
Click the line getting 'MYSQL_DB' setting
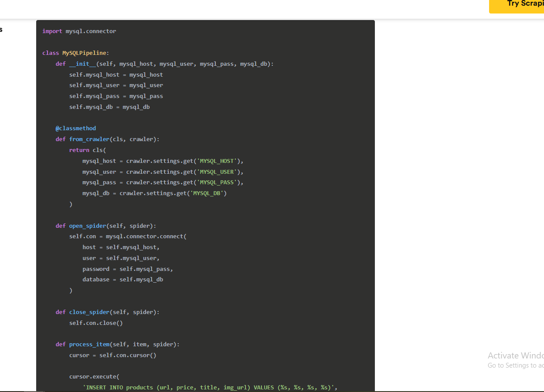(155, 193)
